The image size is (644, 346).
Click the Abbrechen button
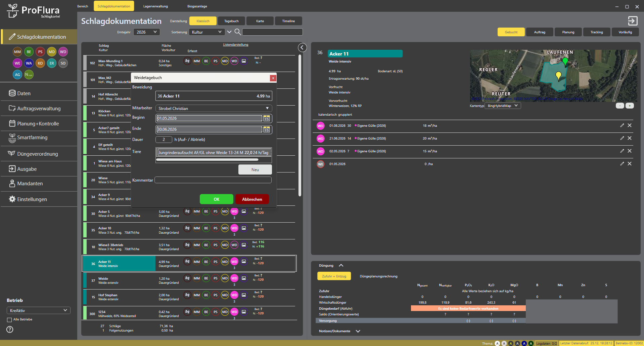[x=252, y=199]
